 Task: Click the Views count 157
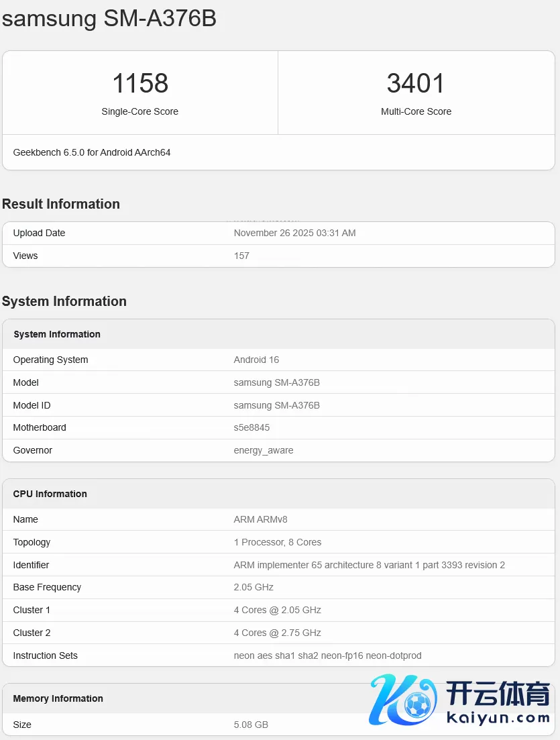[241, 256]
